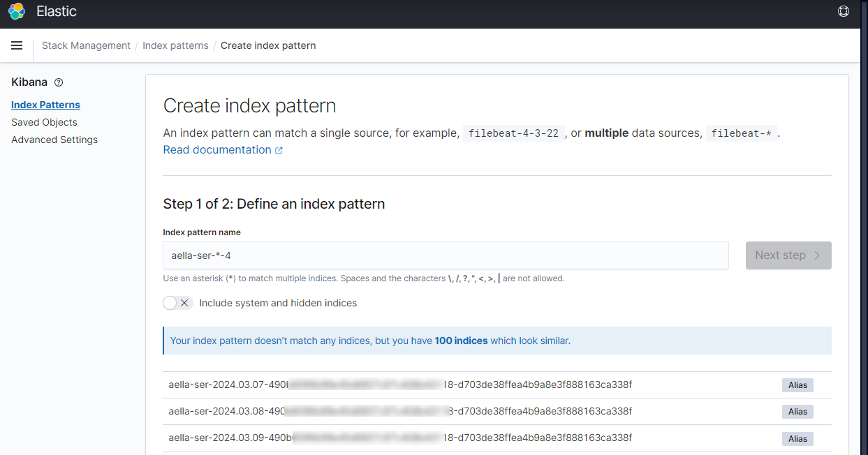Image resolution: width=868 pixels, height=455 pixels.
Task: Select the aella-ser-2024.03.09 index row
Action: (400, 438)
